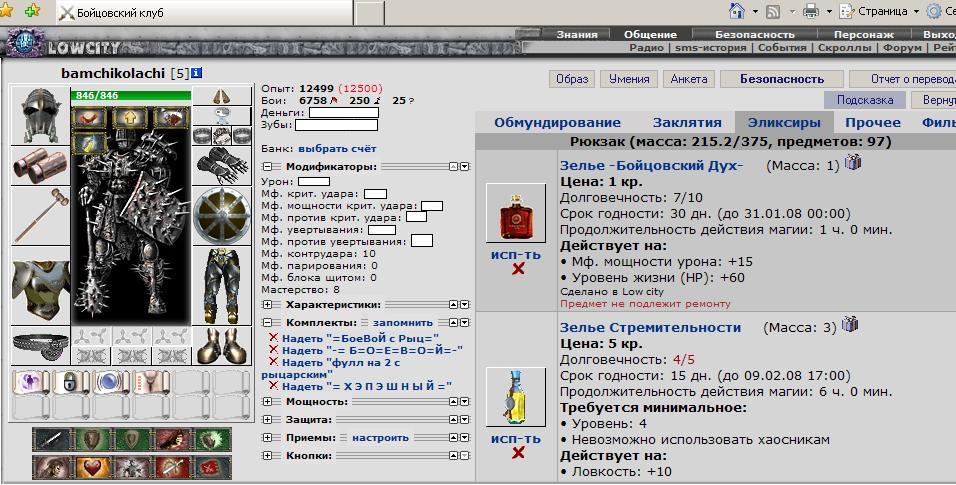Click the browser print icon
Image resolution: width=956 pixels, height=485 pixels.
tap(811, 11)
